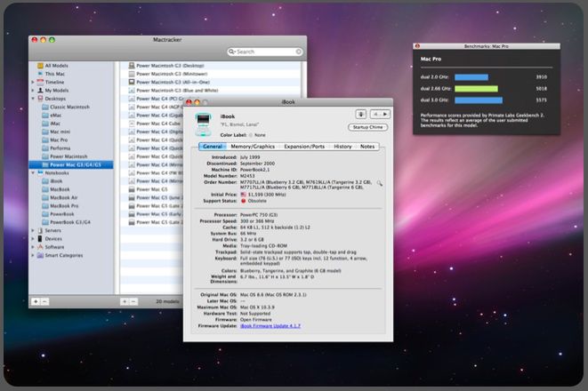Play the Startup Chime
The image size is (588, 391).
(x=368, y=127)
